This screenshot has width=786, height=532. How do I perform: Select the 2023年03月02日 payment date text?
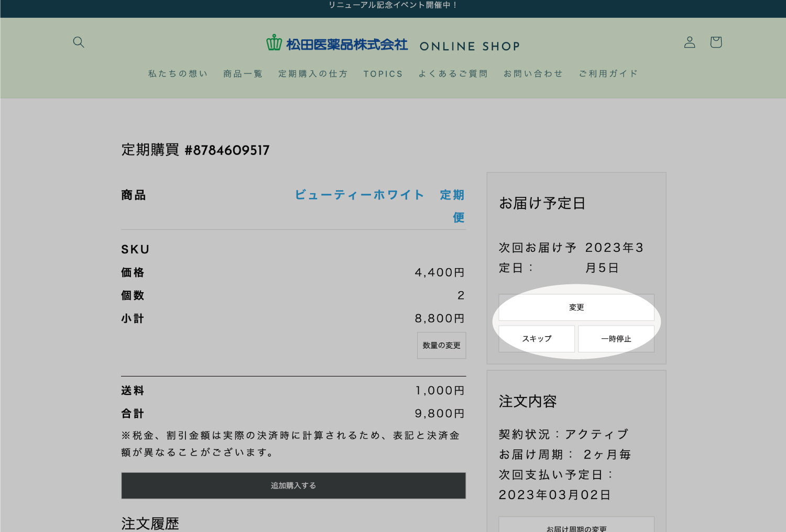[x=555, y=495]
